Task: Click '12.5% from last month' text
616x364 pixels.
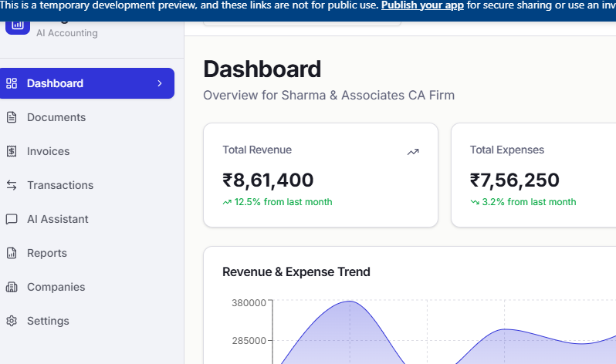Action: 283,202
